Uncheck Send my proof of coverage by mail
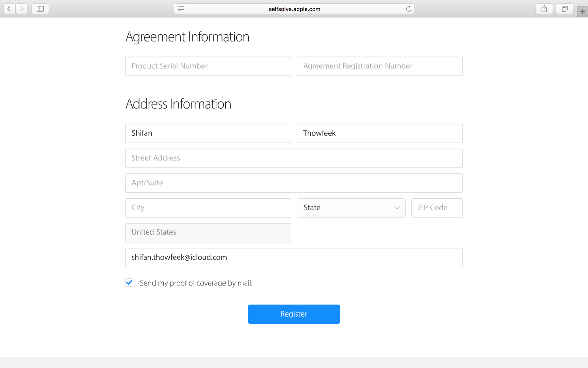 click(x=129, y=282)
